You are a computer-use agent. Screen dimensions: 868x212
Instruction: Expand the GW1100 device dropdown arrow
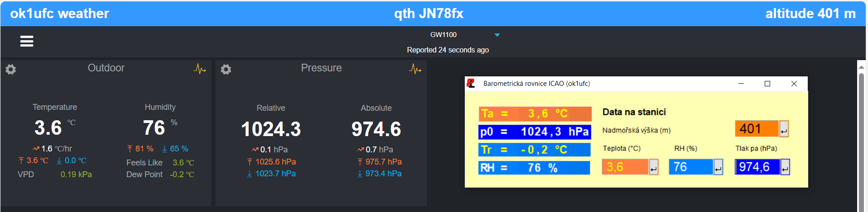coord(497,35)
